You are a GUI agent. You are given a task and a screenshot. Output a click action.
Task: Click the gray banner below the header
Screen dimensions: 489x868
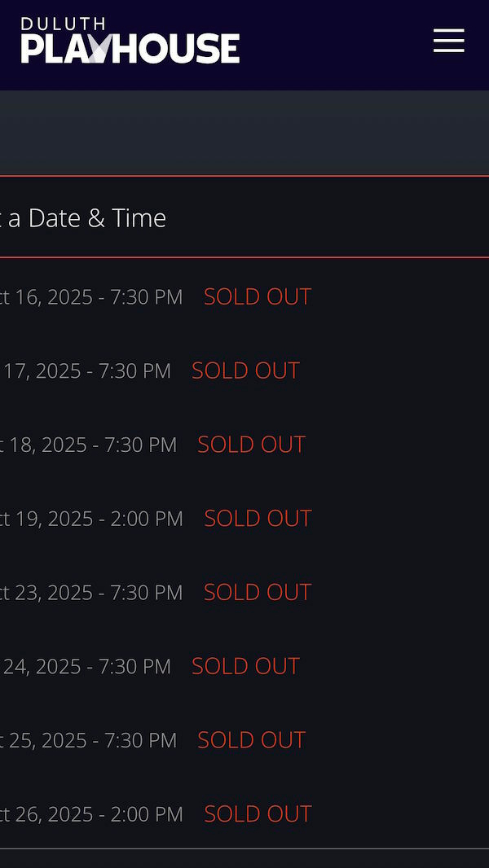click(x=244, y=132)
